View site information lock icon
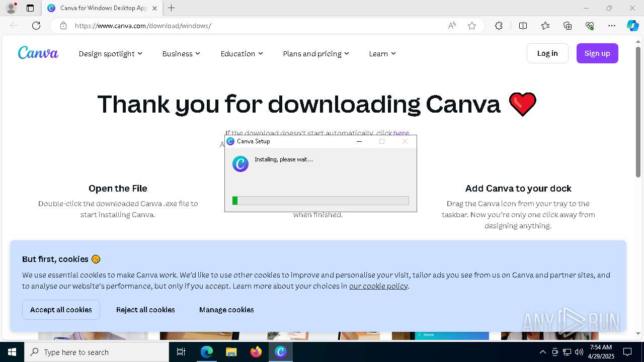 point(63,26)
